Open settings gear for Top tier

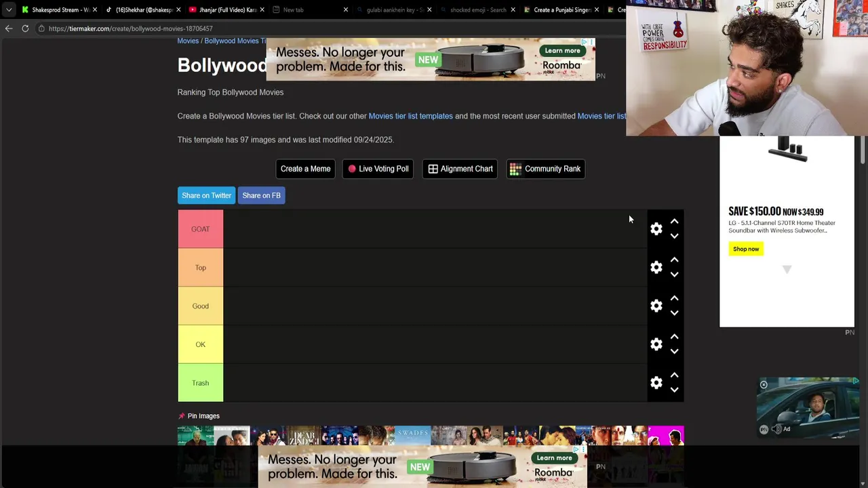coord(656,268)
